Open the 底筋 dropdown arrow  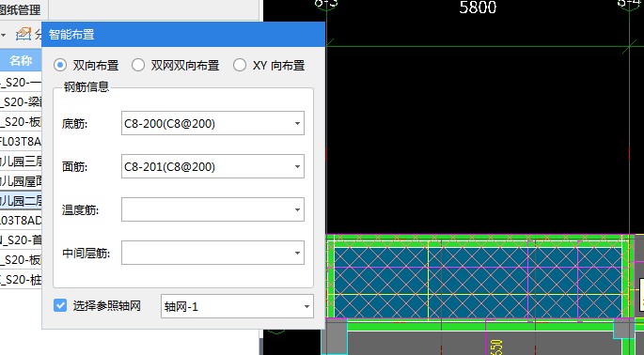pos(297,123)
